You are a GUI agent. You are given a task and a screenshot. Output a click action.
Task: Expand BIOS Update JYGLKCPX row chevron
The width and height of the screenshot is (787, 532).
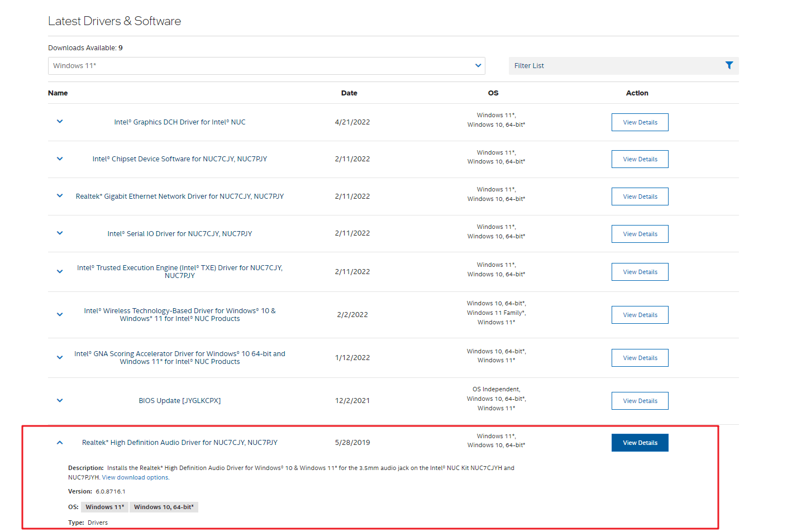60,400
